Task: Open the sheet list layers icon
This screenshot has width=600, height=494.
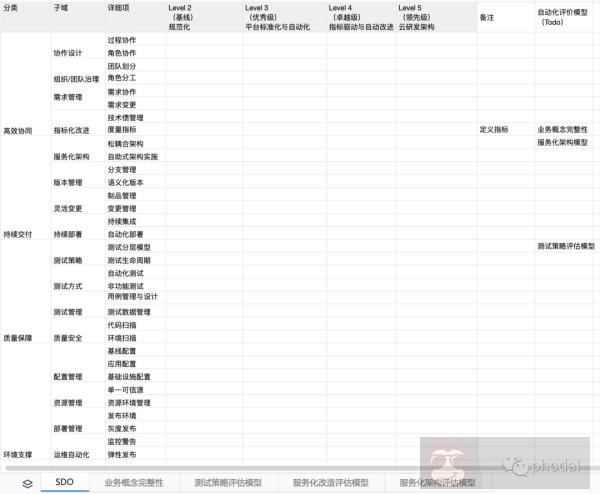Action: point(27,483)
